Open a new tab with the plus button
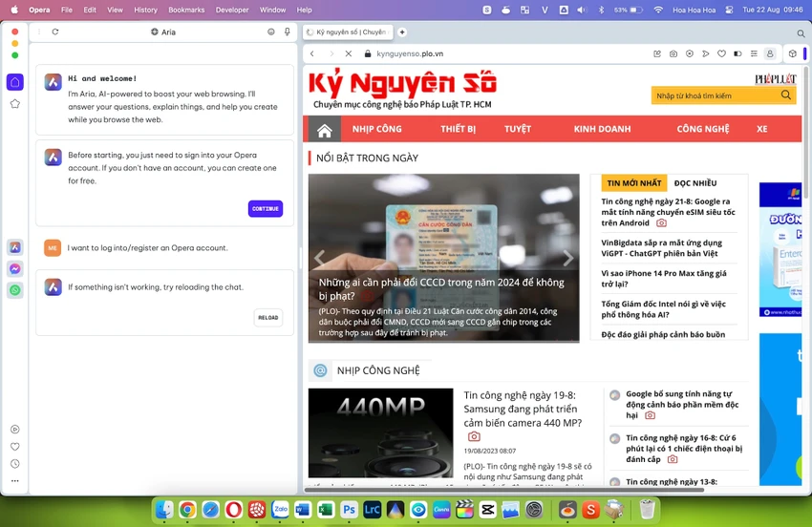 (x=402, y=32)
